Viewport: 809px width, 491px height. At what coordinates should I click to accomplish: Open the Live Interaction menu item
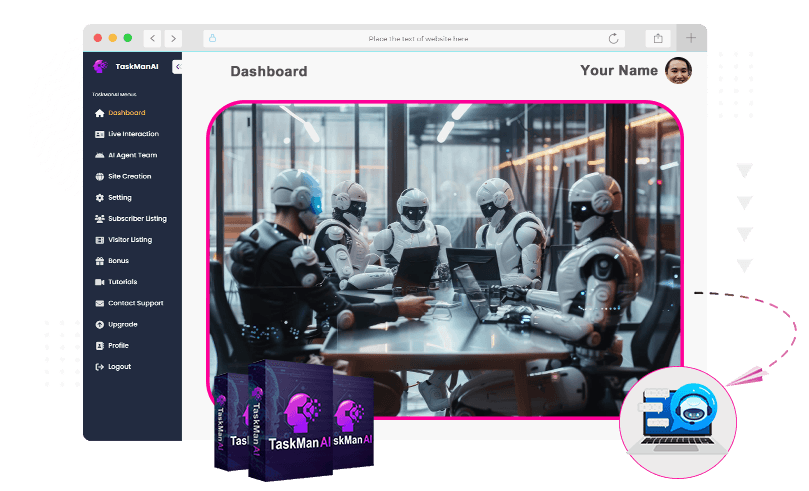coord(132,134)
